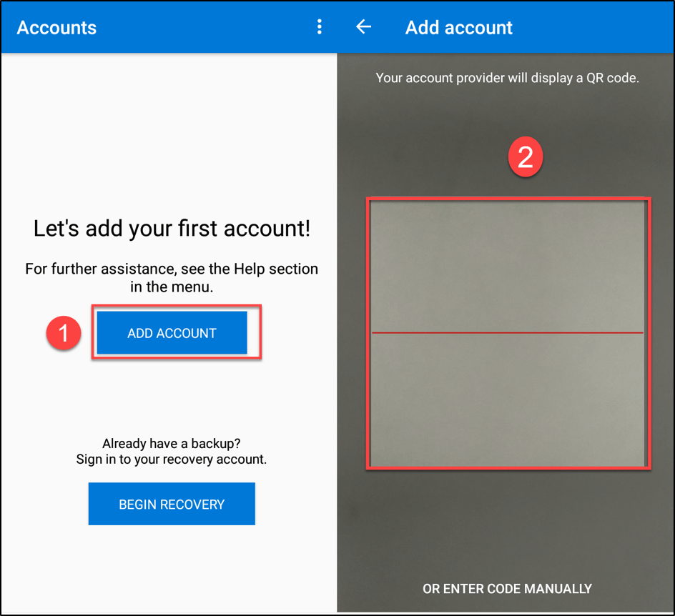Tap the back arrow beside Add account

364,27
